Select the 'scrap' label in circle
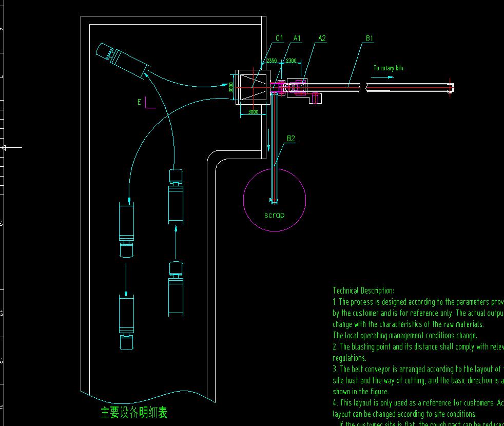The width and height of the screenshot is (504, 426). pos(274,215)
